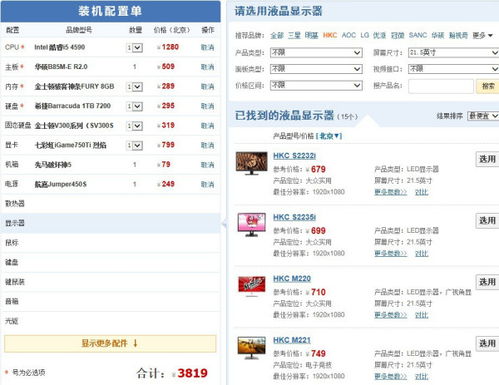Open the 金士顿V300 quantity dropdown
The image size is (499, 385).
pyautogui.click(x=135, y=126)
